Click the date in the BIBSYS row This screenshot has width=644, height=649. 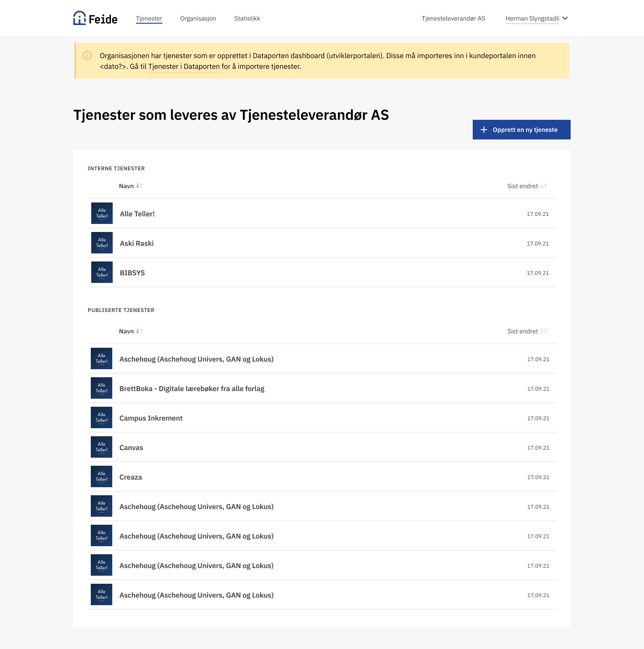[538, 273]
